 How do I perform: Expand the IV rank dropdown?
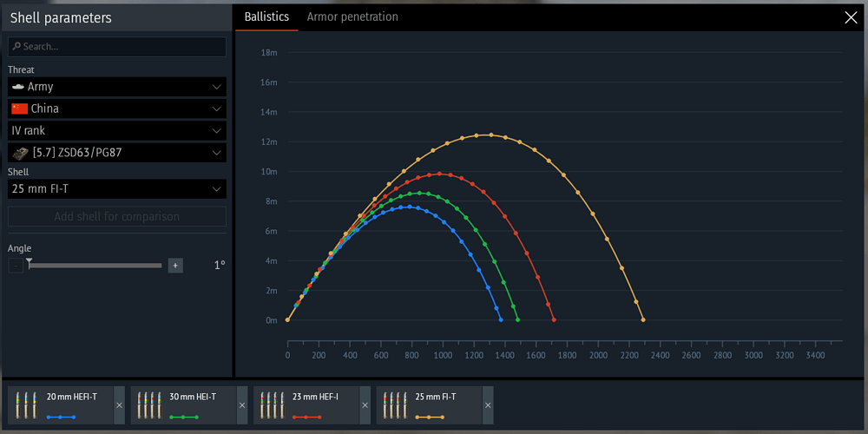point(116,130)
